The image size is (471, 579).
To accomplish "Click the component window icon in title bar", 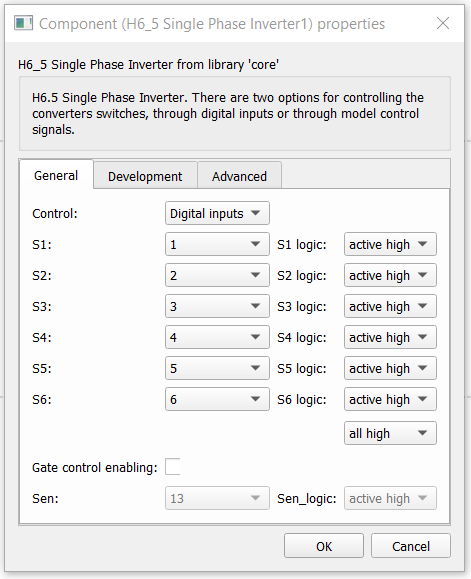I will coord(23,23).
